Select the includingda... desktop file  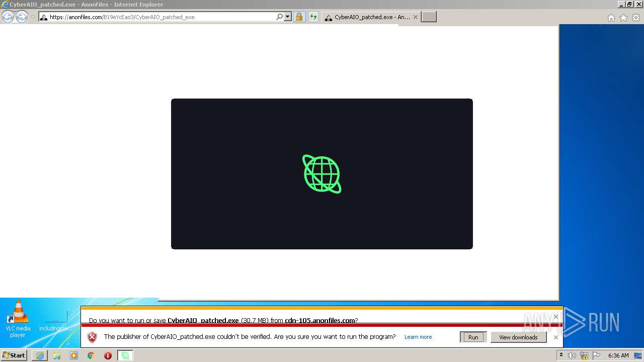click(x=55, y=322)
